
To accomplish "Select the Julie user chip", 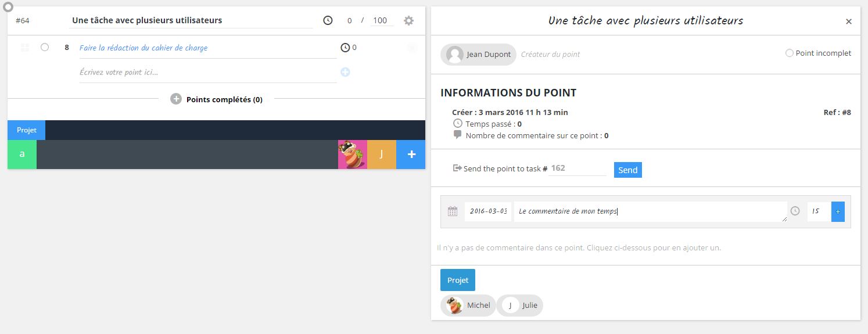I will 520,305.
